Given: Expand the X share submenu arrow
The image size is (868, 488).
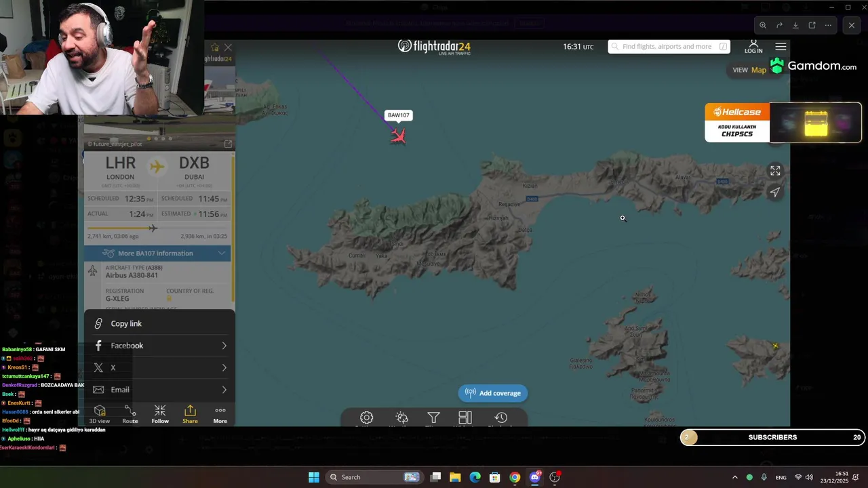Looking at the screenshot, I should click(224, 367).
